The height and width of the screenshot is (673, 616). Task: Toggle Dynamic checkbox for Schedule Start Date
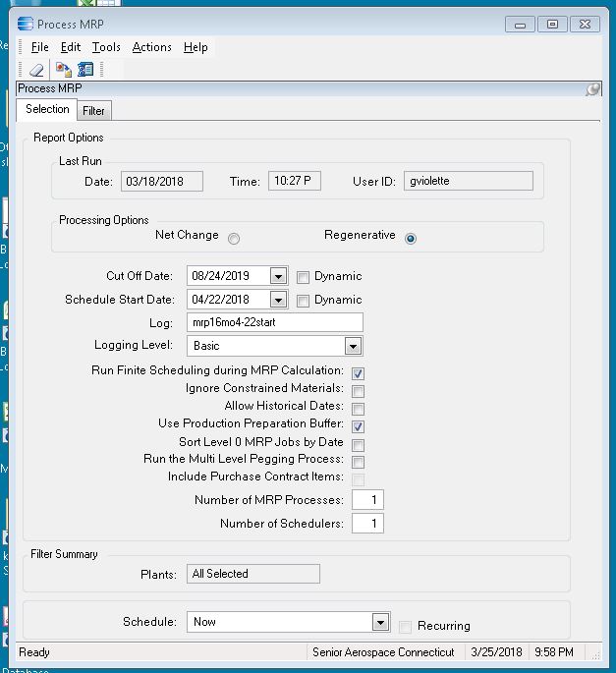[x=303, y=301]
